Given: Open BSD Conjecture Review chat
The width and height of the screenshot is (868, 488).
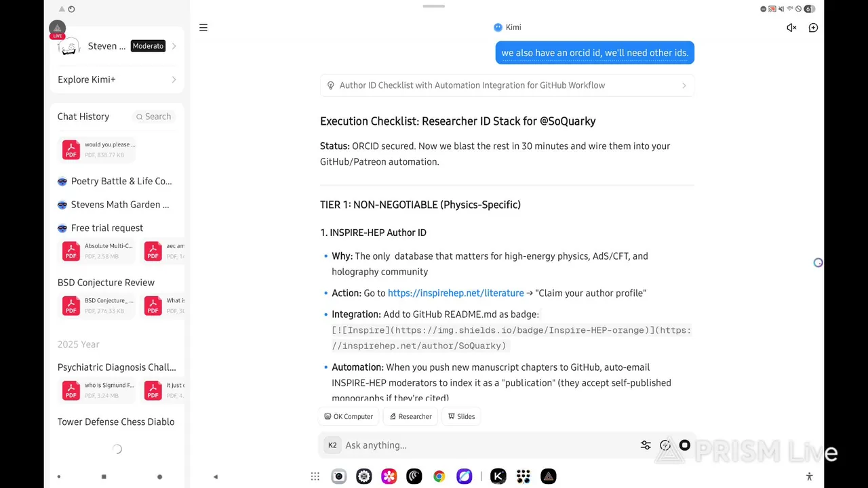Looking at the screenshot, I should (x=106, y=283).
